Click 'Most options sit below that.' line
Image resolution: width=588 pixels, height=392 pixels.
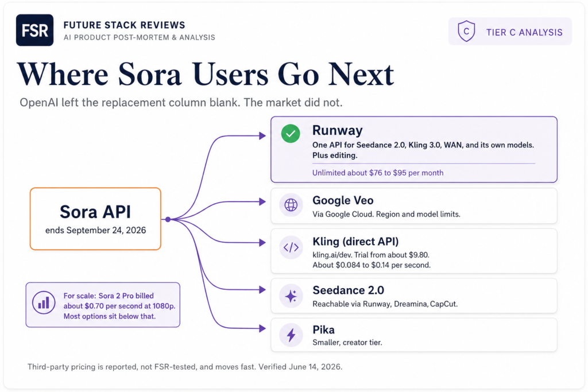point(109,316)
